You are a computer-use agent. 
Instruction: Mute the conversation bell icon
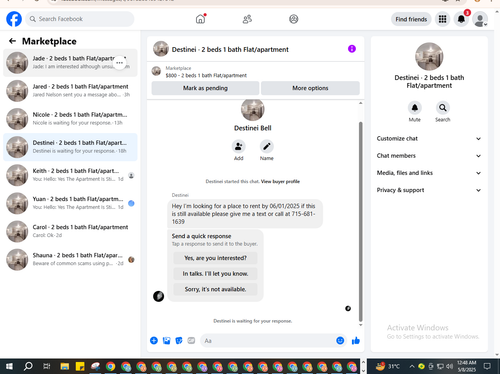coord(415,108)
